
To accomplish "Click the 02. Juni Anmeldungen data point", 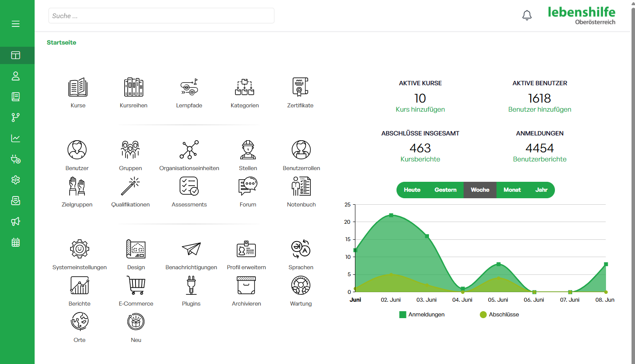I will click(x=391, y=215).
